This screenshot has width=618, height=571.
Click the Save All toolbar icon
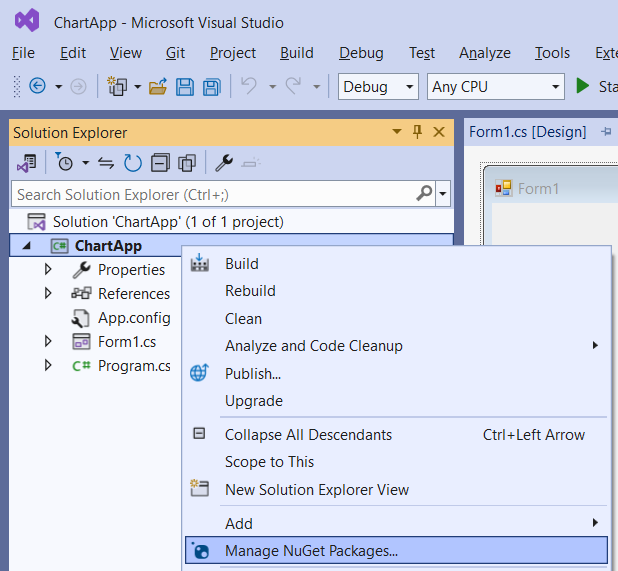(x=212, y=87)
